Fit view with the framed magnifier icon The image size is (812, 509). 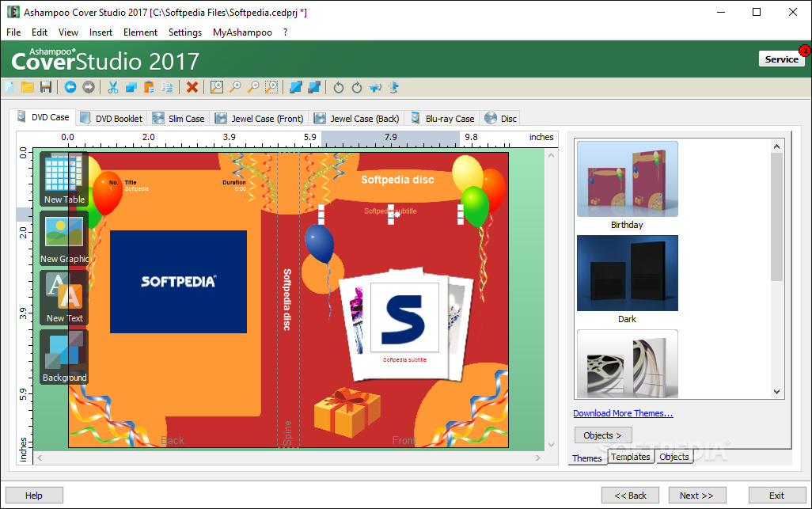[x=217, y=87]
